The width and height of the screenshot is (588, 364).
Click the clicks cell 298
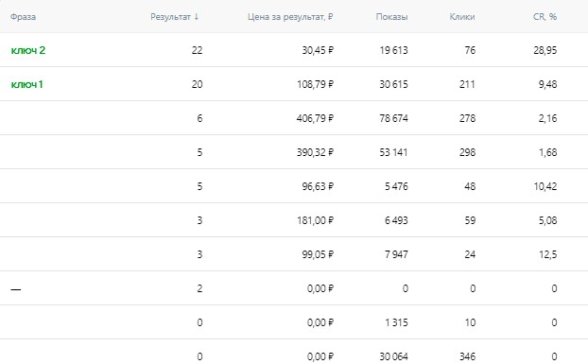click(467, 152)
